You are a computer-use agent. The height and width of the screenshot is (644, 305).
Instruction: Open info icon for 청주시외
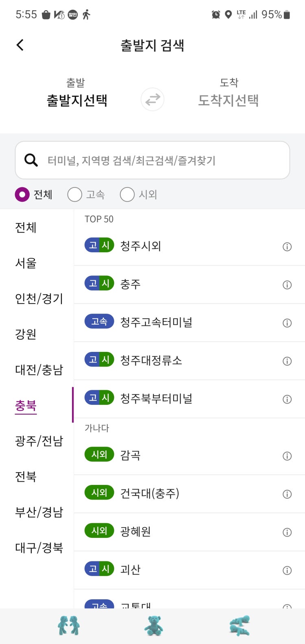coord(287,247)
